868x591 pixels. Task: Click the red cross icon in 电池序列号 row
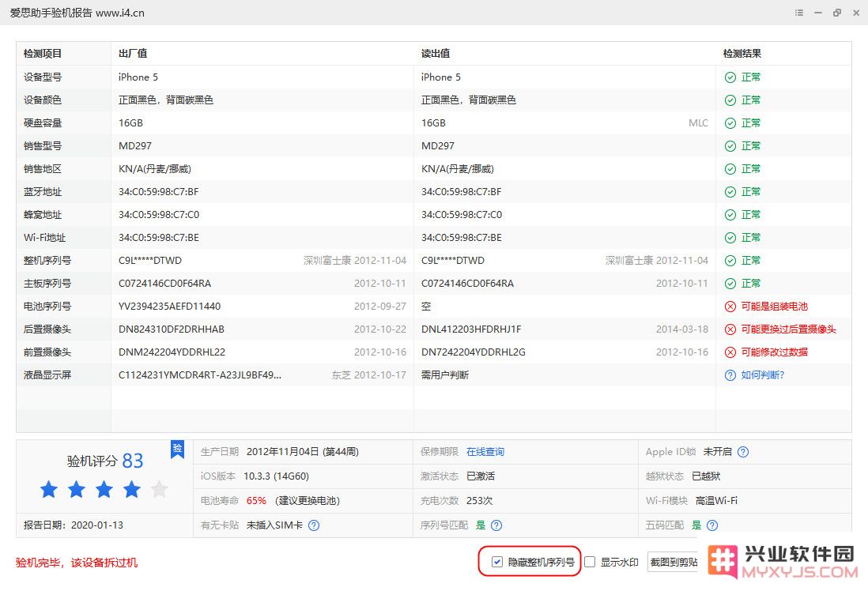[x=730, y=307]
